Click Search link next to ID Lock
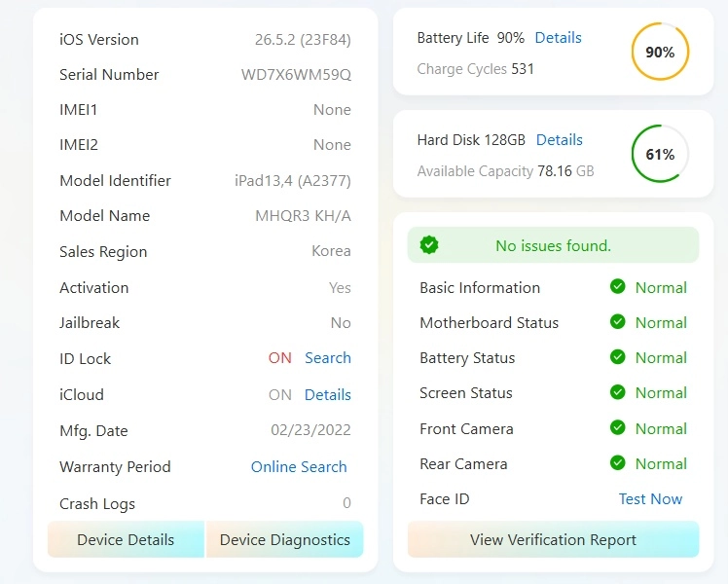Viewport: 728px width, 584px height. pos(328,358)
